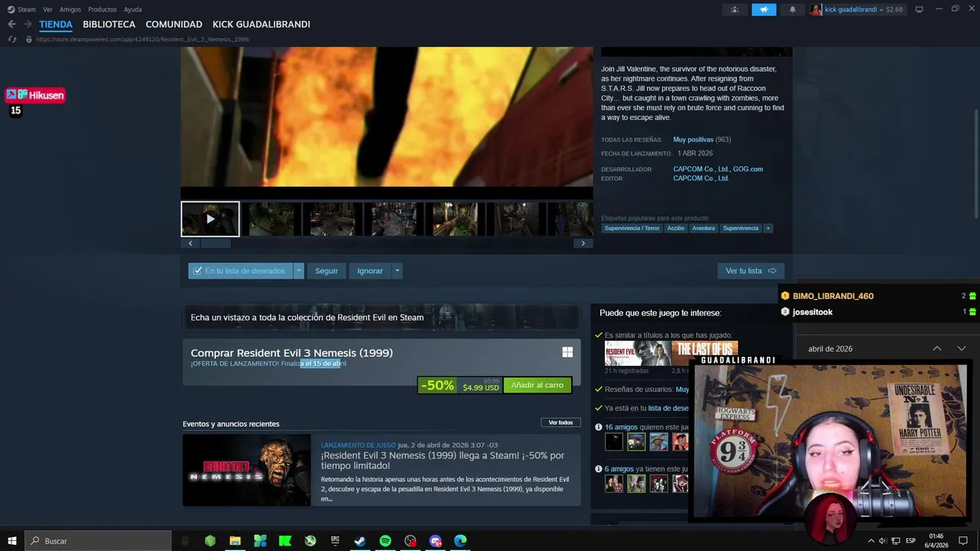Open the KICK GUADALIBRANDI profile tab
Screen dimensions: 980x551
(261, 24)
